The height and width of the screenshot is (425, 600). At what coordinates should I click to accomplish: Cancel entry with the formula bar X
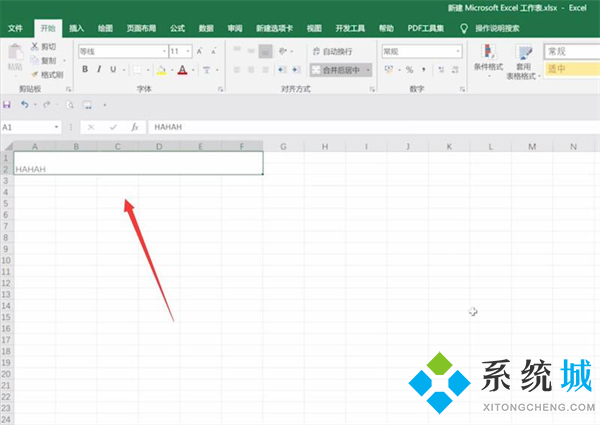pos(91,127)
